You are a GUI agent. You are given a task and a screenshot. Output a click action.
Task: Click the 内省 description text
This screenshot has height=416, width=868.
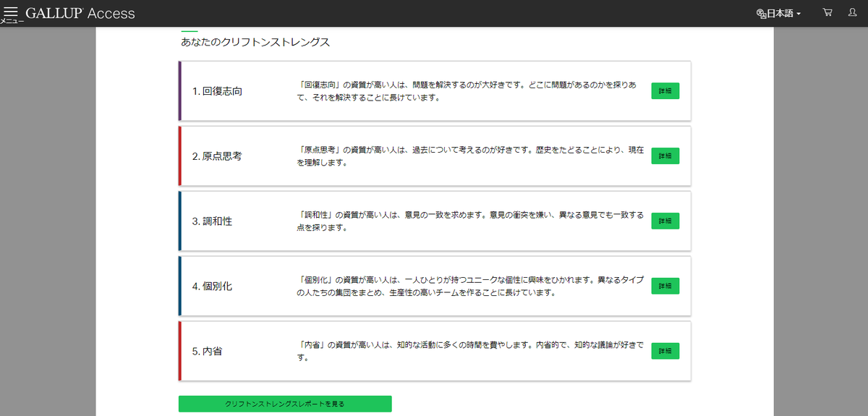click(470, 351)
